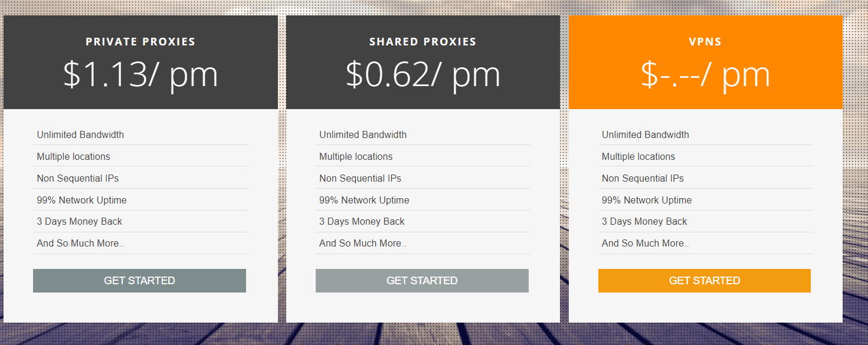Click Get Started under Private Proxies
The image size is (868, 345).
pos(139,281)
